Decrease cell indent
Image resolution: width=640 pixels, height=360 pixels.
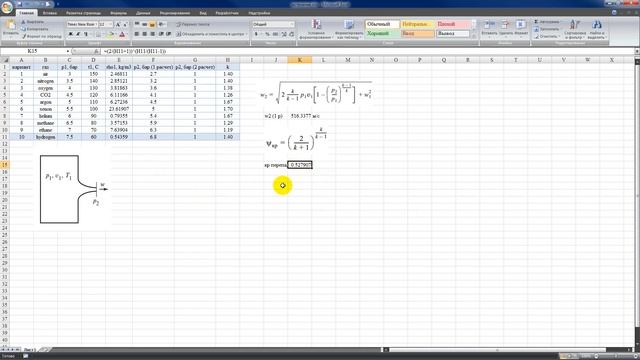coord(161,34)
